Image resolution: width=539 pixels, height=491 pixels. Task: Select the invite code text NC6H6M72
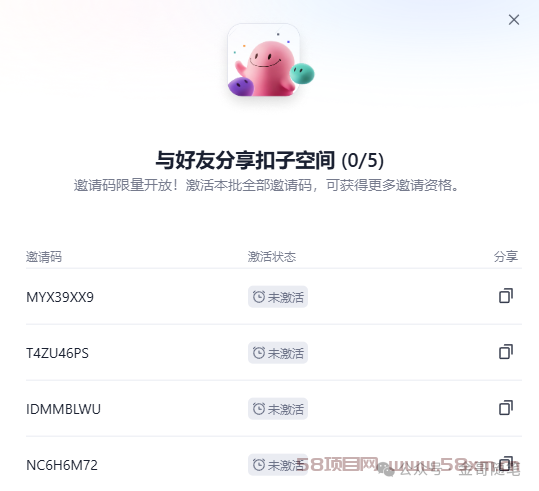[62, 465]
